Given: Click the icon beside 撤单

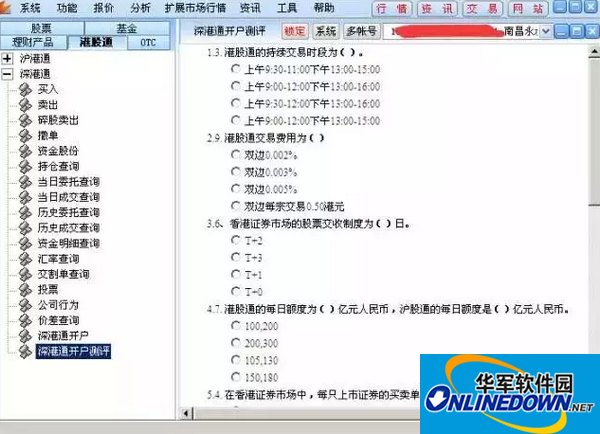Looking at the screenshot, I should pyautogui.click(x=25, y=135).
